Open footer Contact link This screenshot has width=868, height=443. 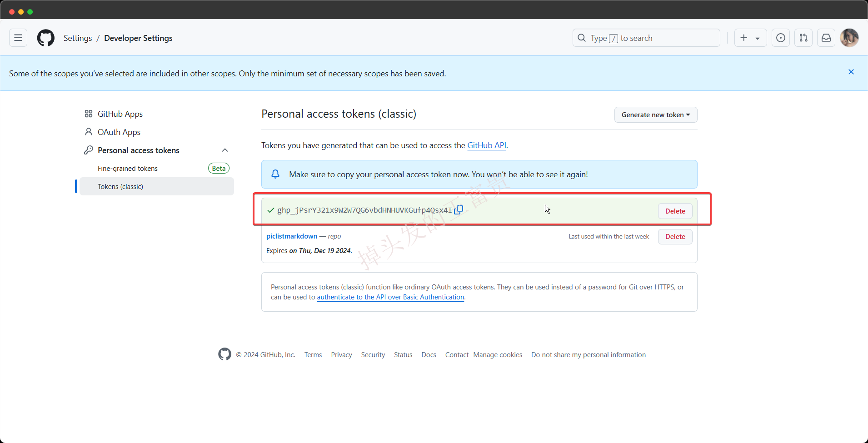tap(457, 355)
